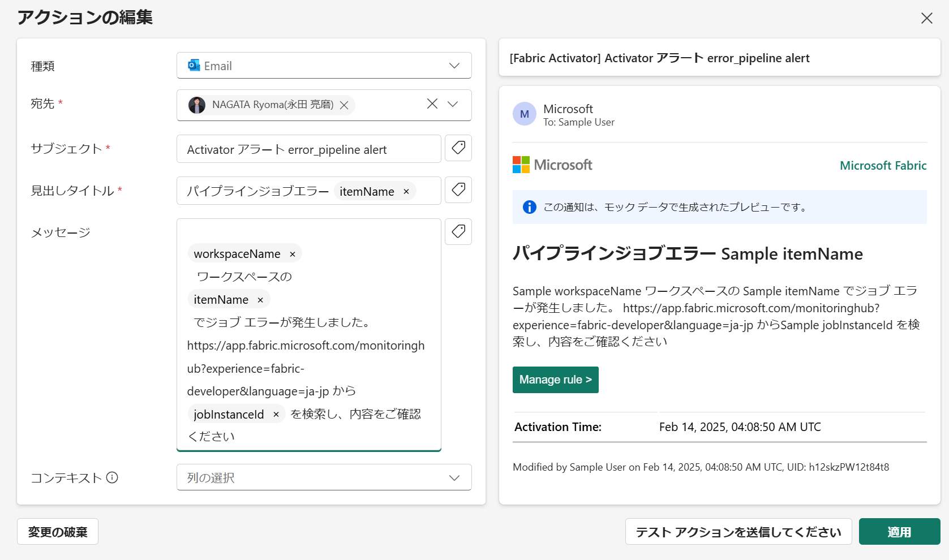This screenshot has width=949, height=560.
Task: Remove itemName tag from 見出しタイトル
Action: click(406, 192)
